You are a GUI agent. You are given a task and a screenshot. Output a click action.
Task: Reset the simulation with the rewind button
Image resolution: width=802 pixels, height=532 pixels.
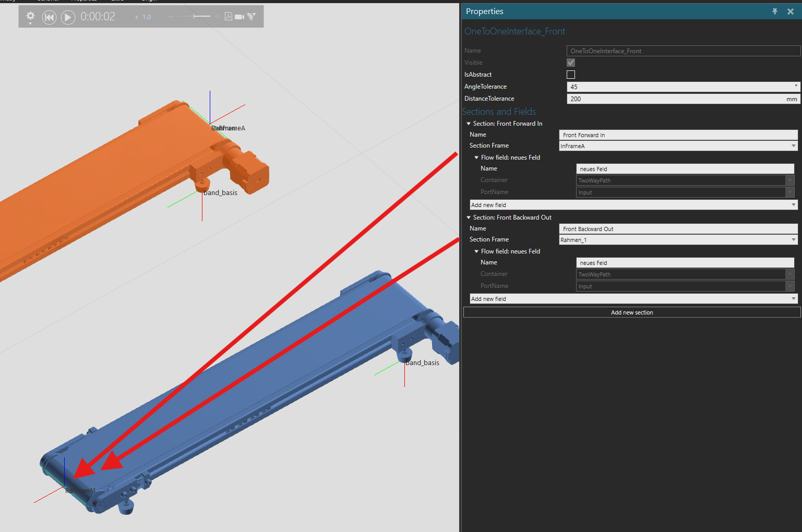49,17
